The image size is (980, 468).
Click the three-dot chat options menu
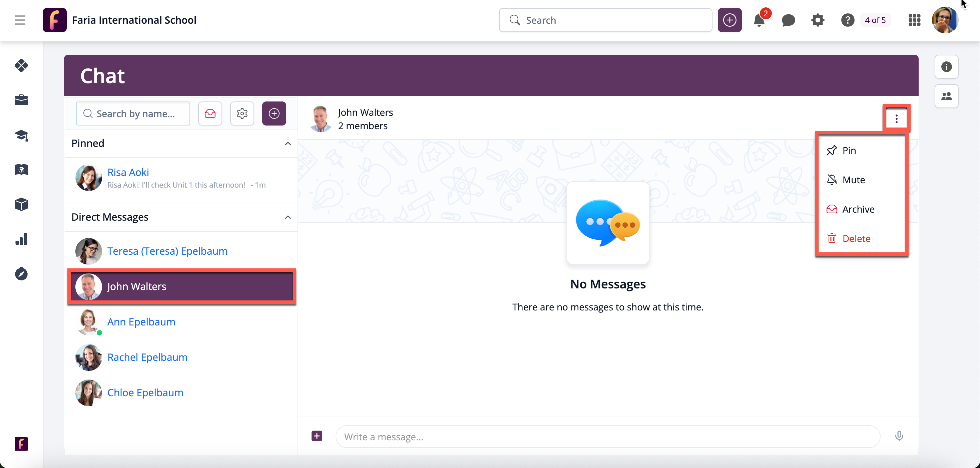[896, 119]
